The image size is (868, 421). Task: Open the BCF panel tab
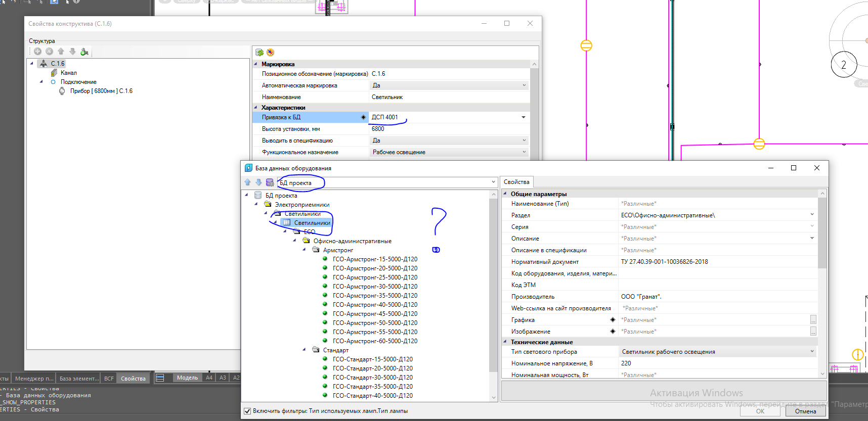[109, 379]
